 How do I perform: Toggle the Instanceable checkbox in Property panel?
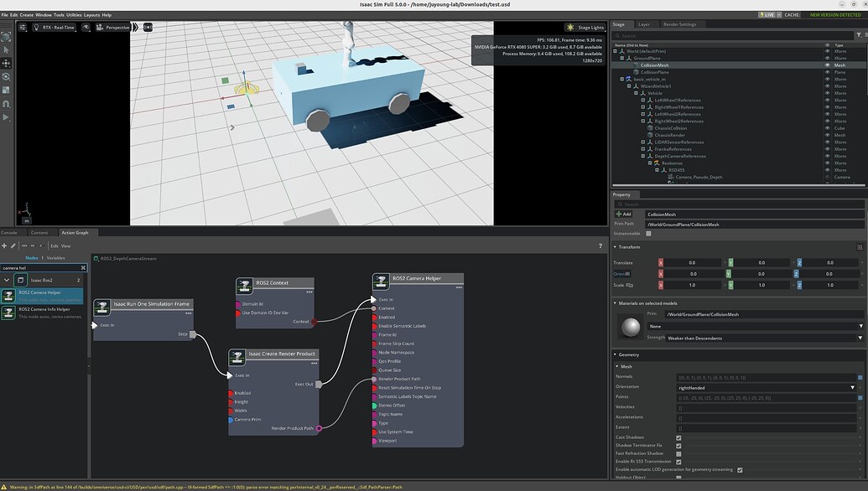[648, 233]
